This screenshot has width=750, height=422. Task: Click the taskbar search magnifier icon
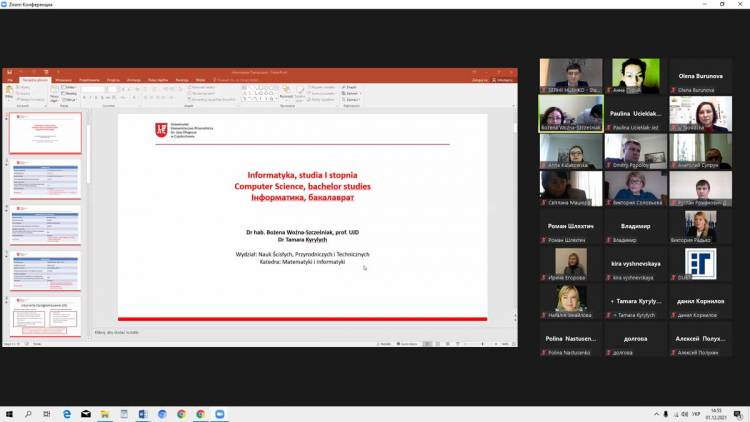pyautogui.click(x=28, y=414)
